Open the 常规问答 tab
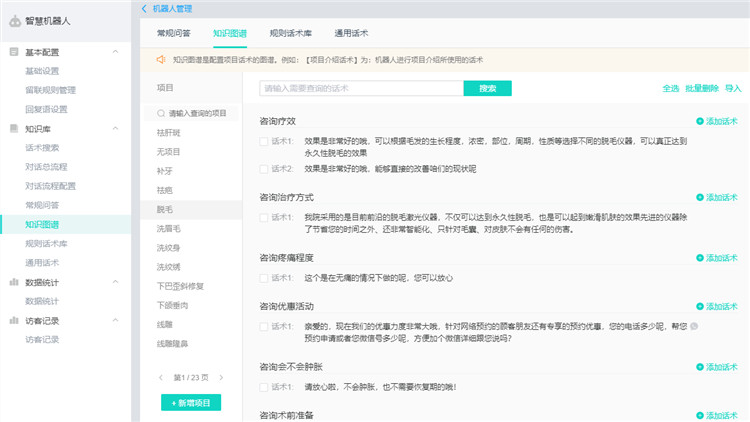Viewport: 750px width, 422px height. click(x=176, y=33)
